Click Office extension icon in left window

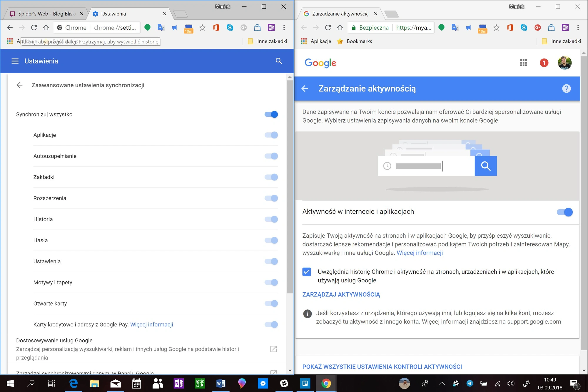[216, 28]
